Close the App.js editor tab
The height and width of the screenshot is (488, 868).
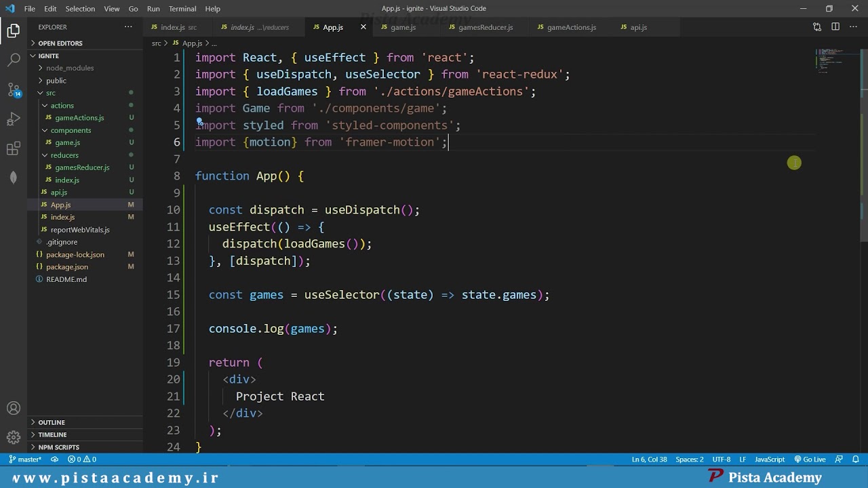[x=363, y=27]
